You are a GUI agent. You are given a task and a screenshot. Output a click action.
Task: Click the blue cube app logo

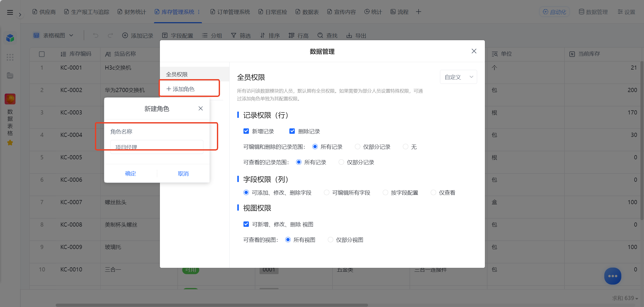click(x=10, y=38)
